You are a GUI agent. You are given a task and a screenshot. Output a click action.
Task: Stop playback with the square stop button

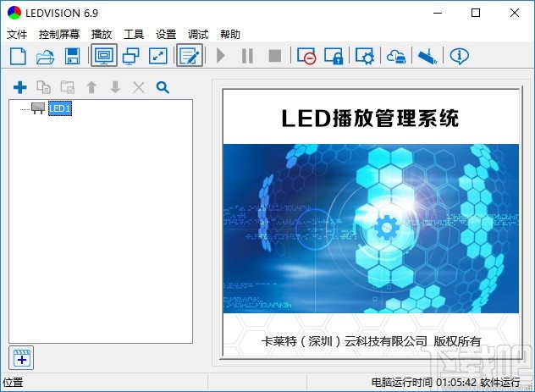[x=274, y=56]
